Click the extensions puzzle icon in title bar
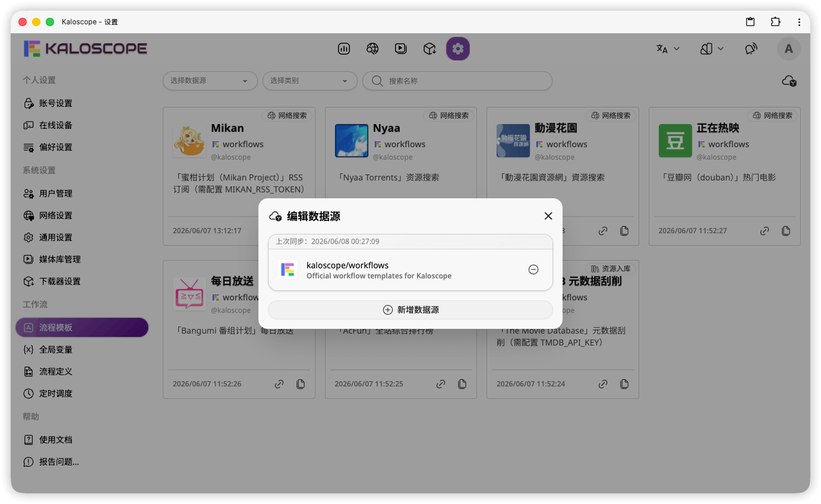Viewport: 821px width, 504px height. point(775,22)
